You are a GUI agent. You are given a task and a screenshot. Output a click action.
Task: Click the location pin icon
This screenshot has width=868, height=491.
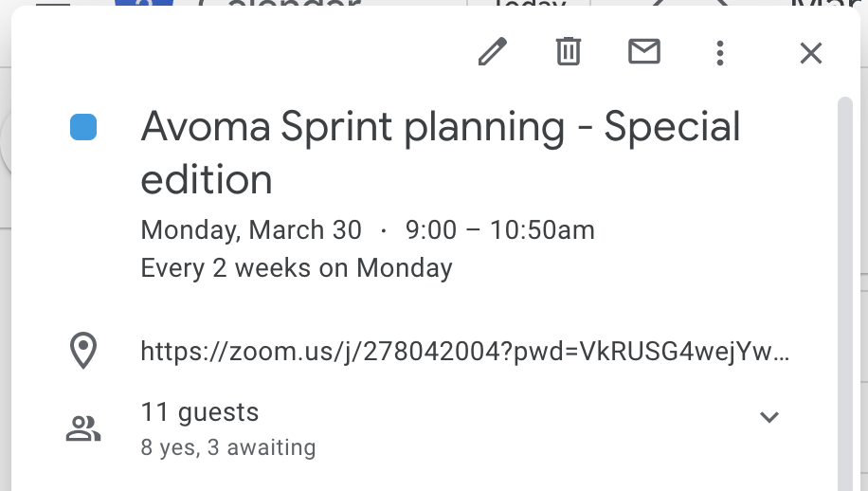click(83, 351)
